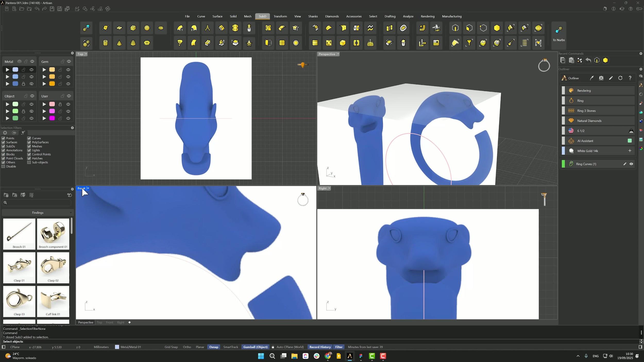Click Gumball (Object) in status bar
The width and height of the screenshot is (644, 362).
pos(256,347)
